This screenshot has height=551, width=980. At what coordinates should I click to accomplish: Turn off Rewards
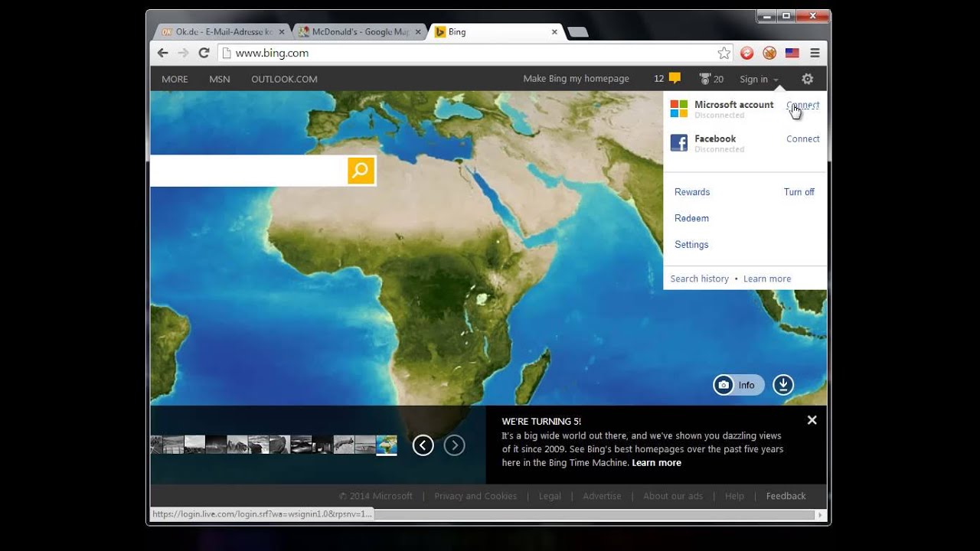click(x=799, y=192)
